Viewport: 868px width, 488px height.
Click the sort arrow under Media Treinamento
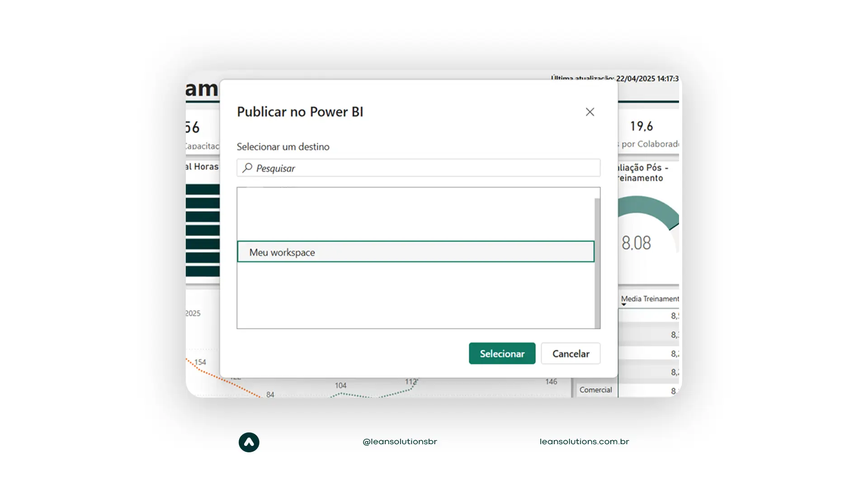pyautogui.click(x=624, y=305)
